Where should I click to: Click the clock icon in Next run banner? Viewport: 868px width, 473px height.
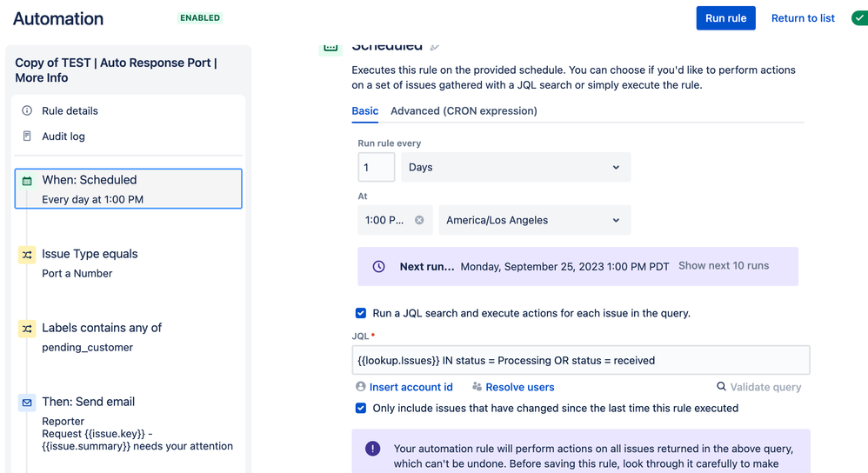378,267
